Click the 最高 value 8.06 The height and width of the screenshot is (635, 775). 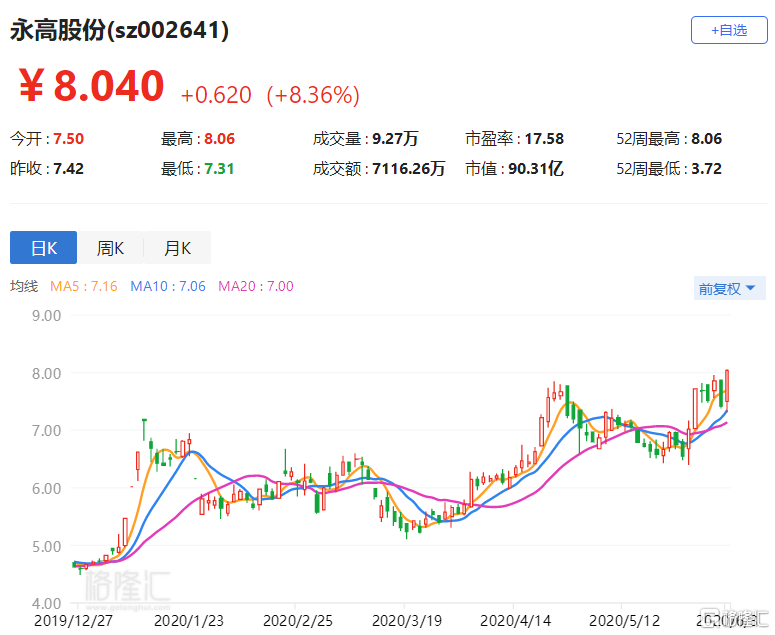click(x=219, y=139)
